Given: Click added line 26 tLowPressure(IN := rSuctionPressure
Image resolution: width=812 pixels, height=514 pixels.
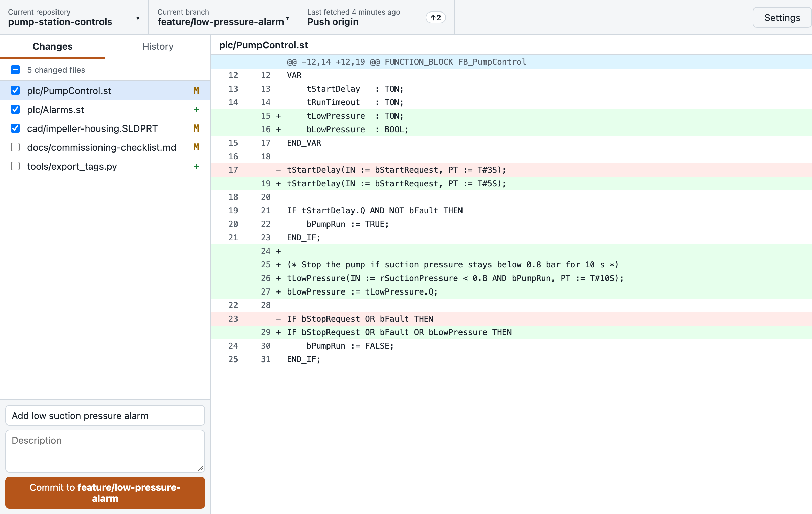Looking at the screenshot, I should tap(511, 278).
